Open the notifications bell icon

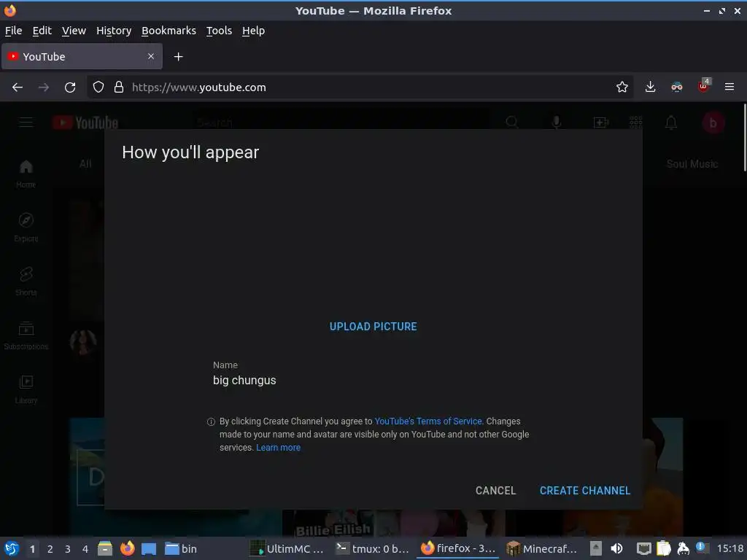tap(671, 122)
